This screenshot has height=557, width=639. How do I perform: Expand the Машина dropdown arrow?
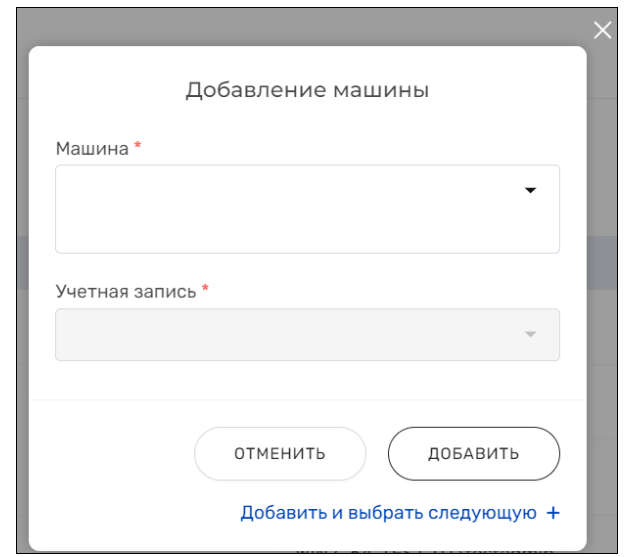531,190
